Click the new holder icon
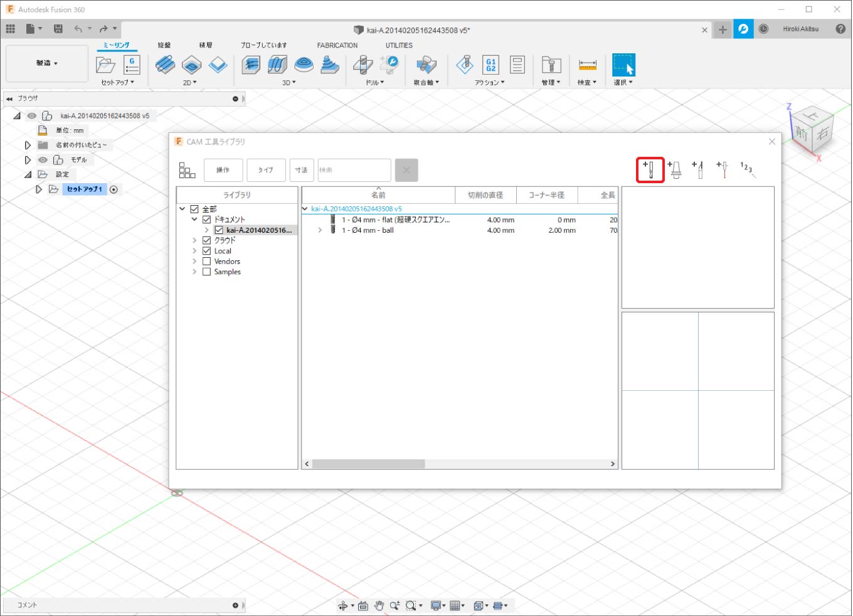Screen dimensions: 853x616 [675, 169]
